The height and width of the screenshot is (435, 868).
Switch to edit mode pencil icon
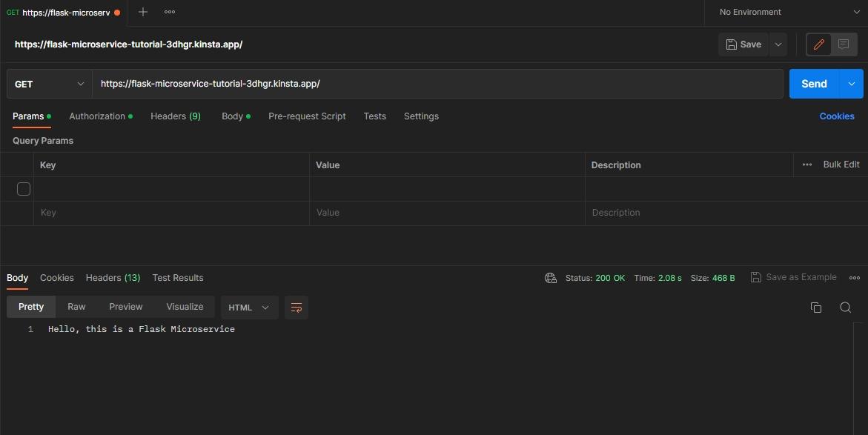click(x=819, y=44)
